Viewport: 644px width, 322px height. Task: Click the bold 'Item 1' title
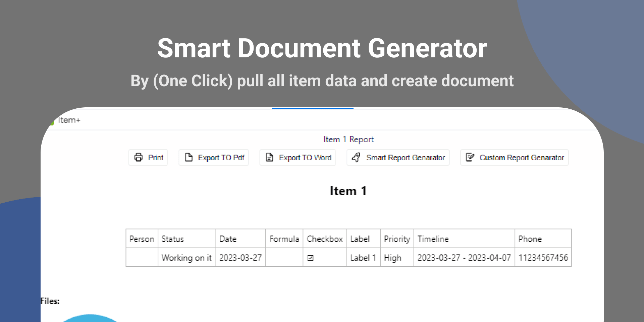pyautogui.click(x=348, y=191)
